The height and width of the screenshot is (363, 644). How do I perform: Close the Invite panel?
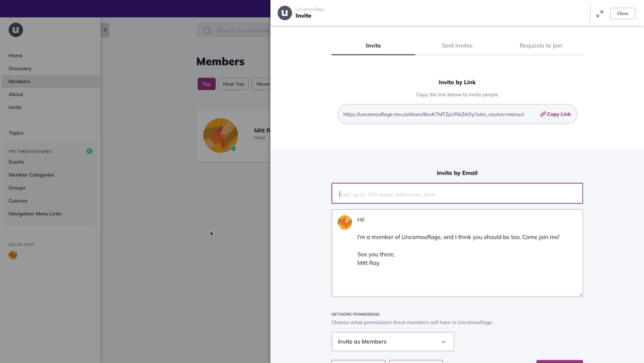point(622,14)
